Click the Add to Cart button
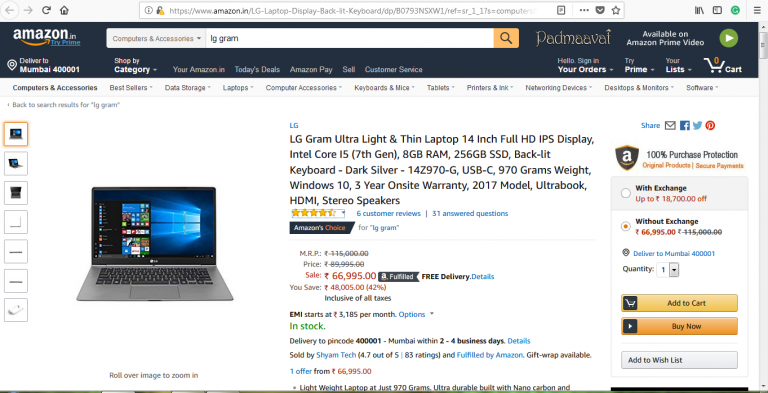Screen dimensions: 768x393 tap(679, 303)
